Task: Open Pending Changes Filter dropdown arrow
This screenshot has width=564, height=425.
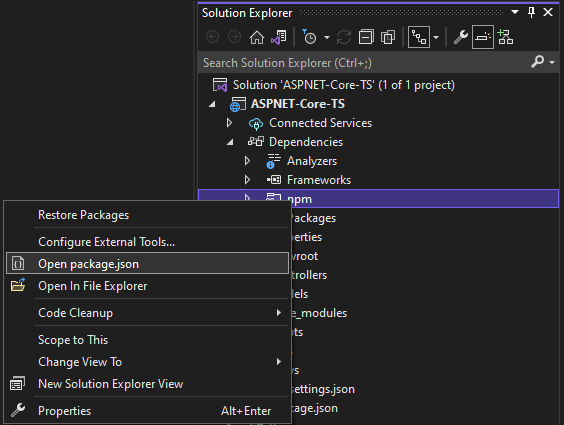Action: coord(327,37)
